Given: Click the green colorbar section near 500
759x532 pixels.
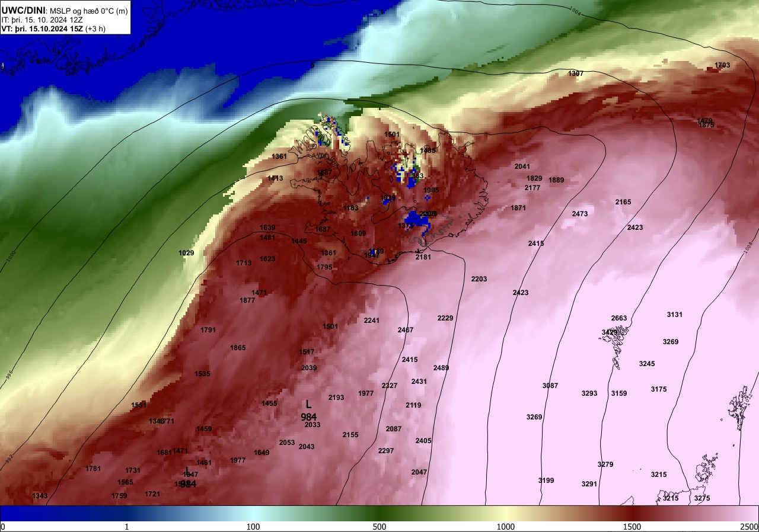Looking at the screenshot, I should coord(379,513).
